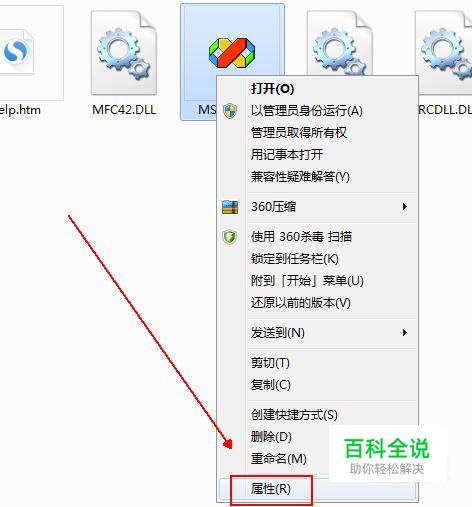
Task: Choose 还原以前的版本(V)
Action: [301, 303]
